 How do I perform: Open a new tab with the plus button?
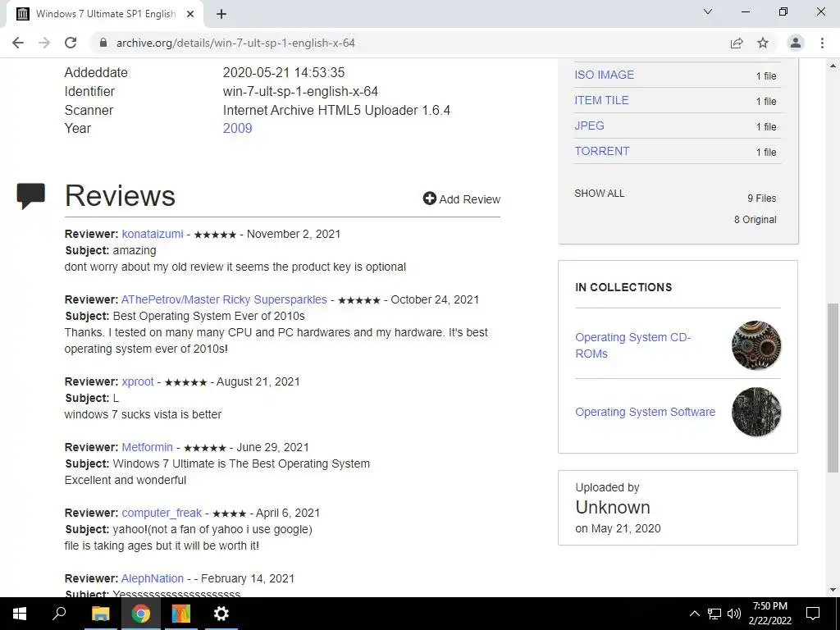[x=221, y=14]
